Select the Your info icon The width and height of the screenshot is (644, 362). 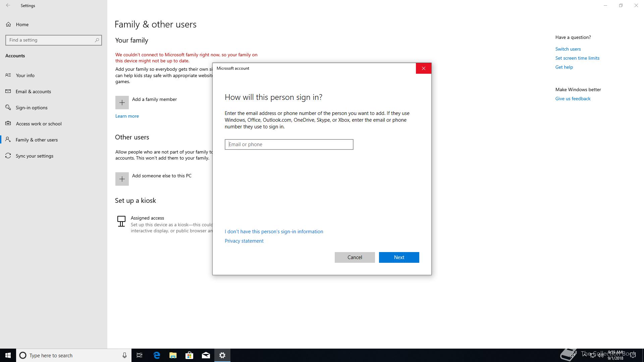(8, 75)
